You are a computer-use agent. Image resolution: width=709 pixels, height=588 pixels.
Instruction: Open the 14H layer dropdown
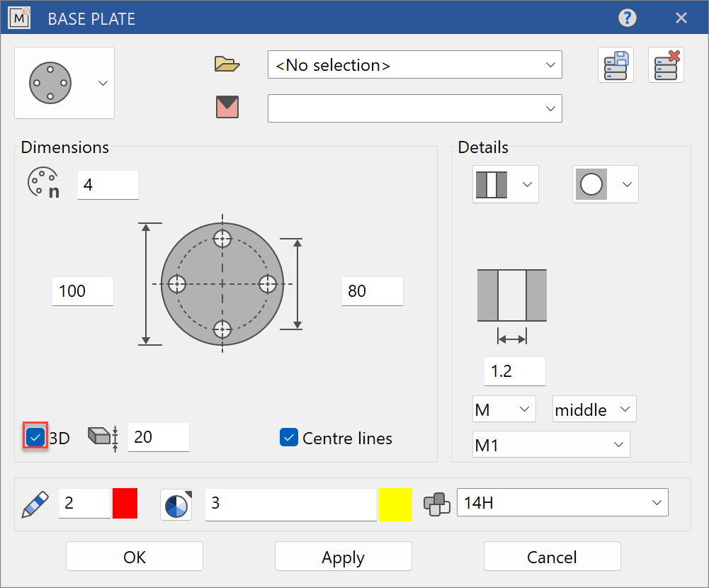pos(562,502)
